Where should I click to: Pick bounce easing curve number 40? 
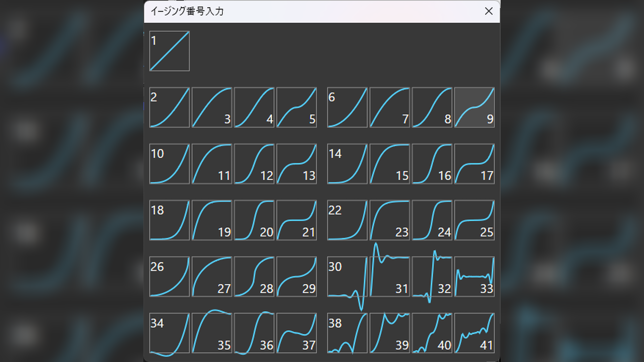pyautogui.click(x=432, y=333)
